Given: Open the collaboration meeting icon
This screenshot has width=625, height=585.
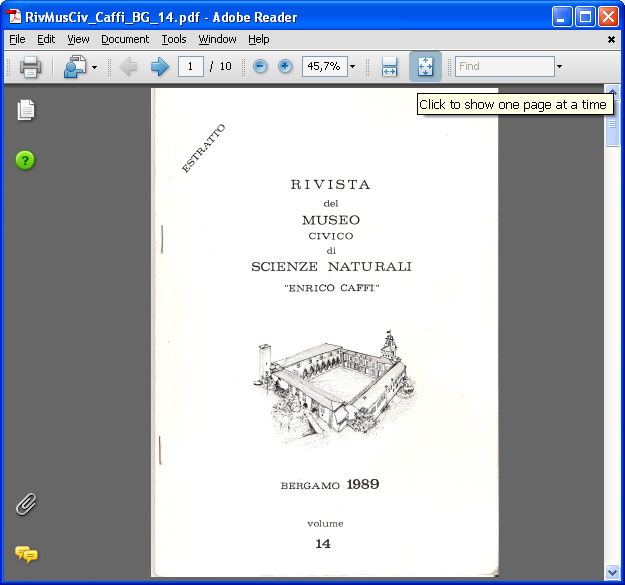Looking at the screenshot, I should point(75,67).
